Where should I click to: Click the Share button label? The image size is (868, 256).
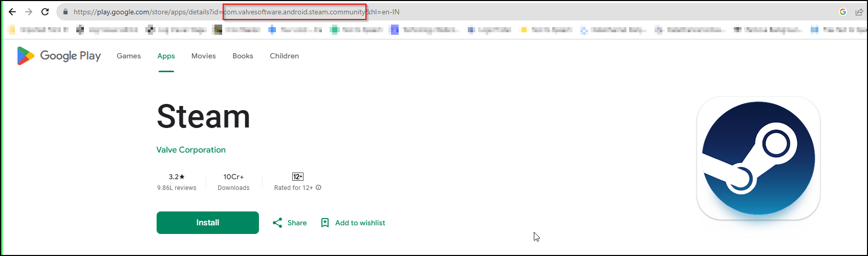(297, 223)
